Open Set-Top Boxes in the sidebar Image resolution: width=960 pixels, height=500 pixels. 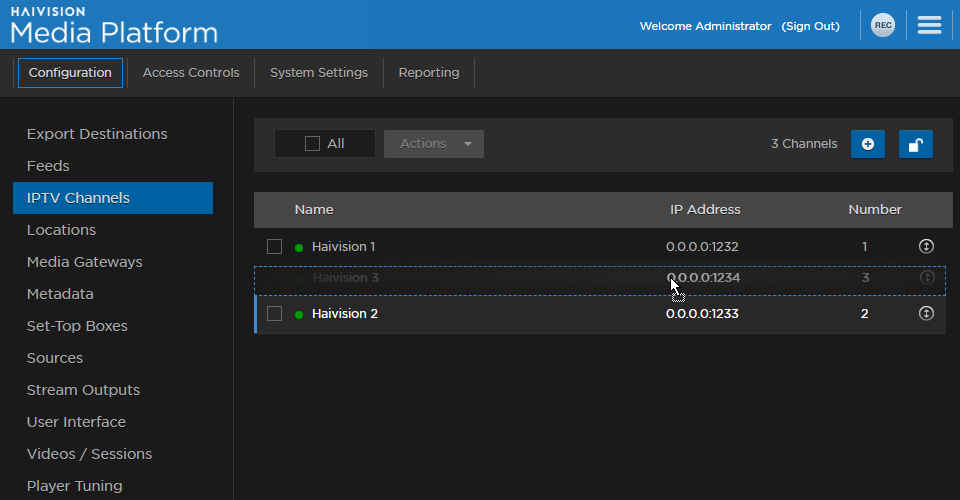click(x=77, y=326)
